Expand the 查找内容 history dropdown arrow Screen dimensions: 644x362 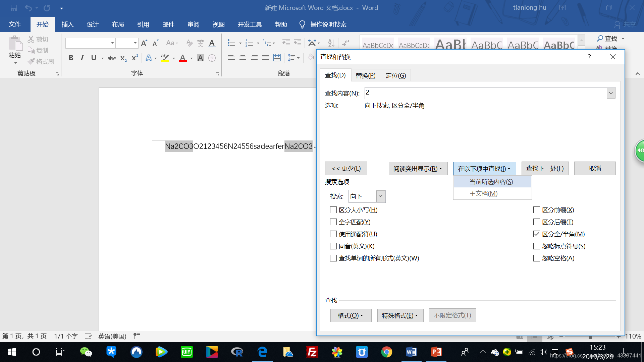pyautogui.click(x=611, y=93)
